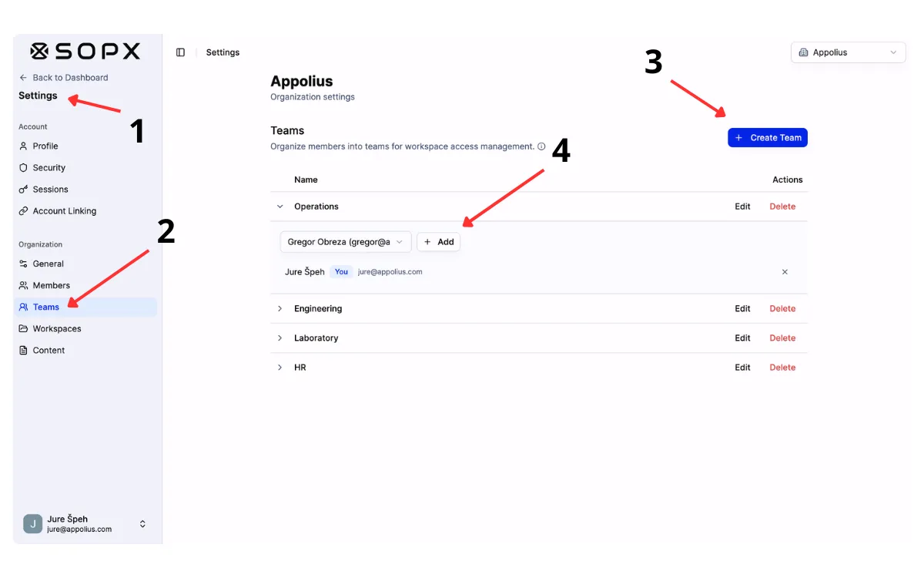Screen dimensions: 924x578
Task: Select Teams in the Organization menu
Action: click(23, 307)
